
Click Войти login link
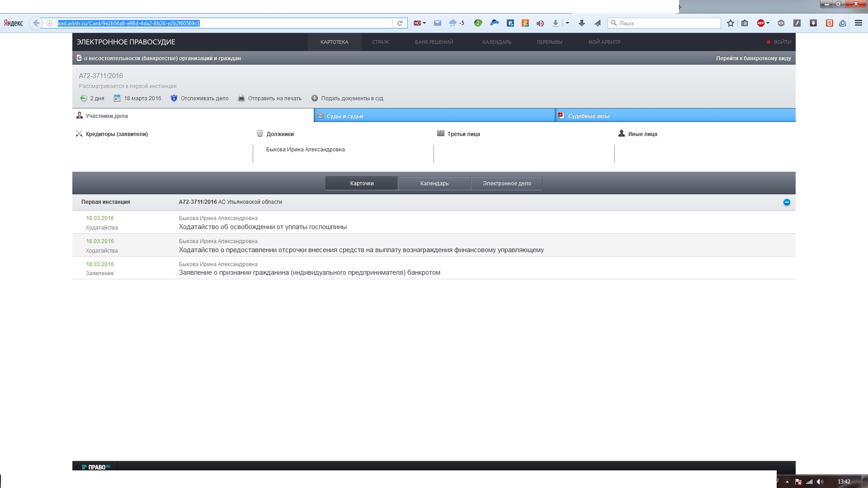tap(782, 42)
